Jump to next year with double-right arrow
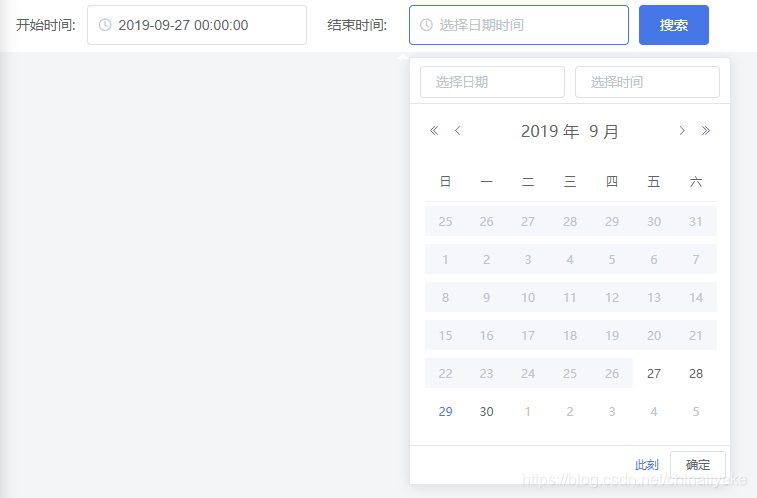 [706, 131]
